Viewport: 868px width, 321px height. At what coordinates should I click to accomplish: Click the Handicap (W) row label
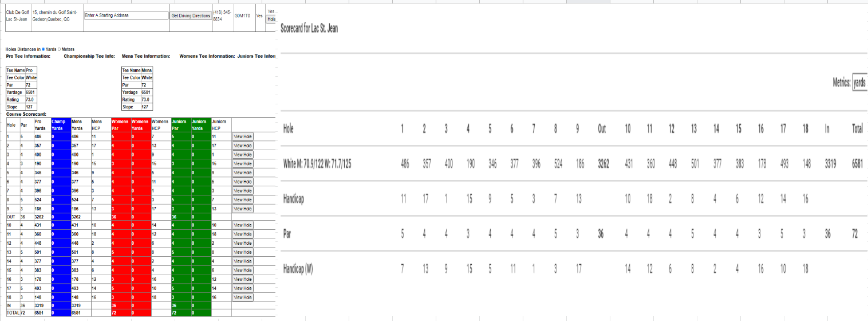[298, 269]
